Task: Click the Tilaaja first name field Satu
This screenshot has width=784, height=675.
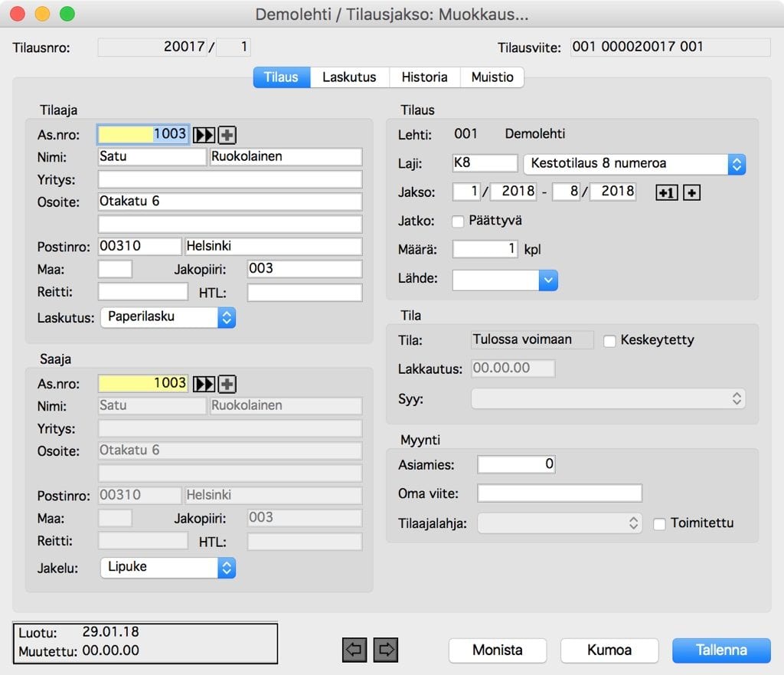Action: 152,156
